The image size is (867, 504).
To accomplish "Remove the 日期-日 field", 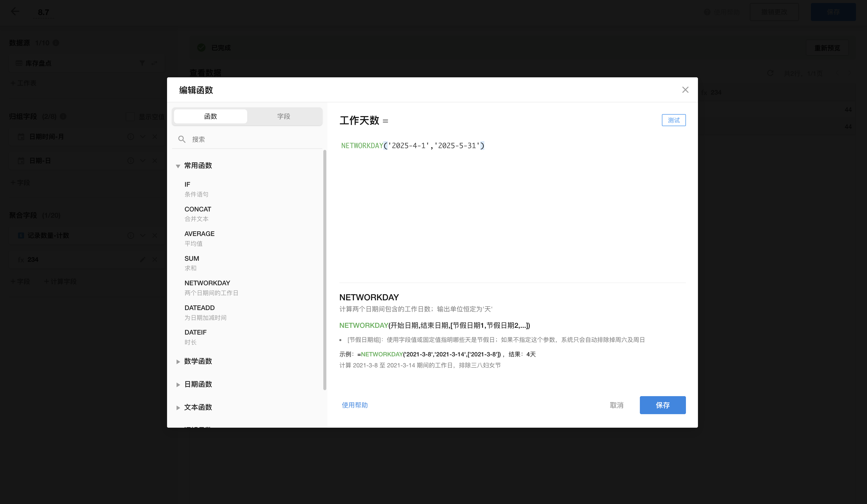I will coord(155,161).
